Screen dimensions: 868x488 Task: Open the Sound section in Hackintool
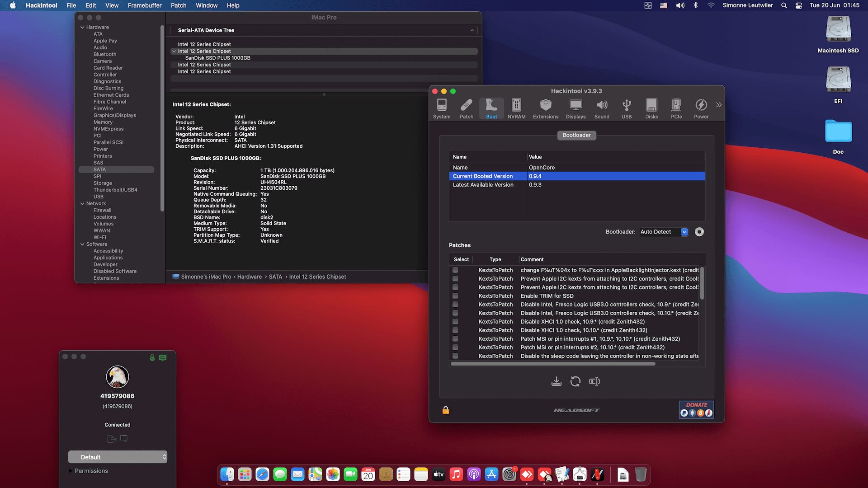(x=602, y=109)
